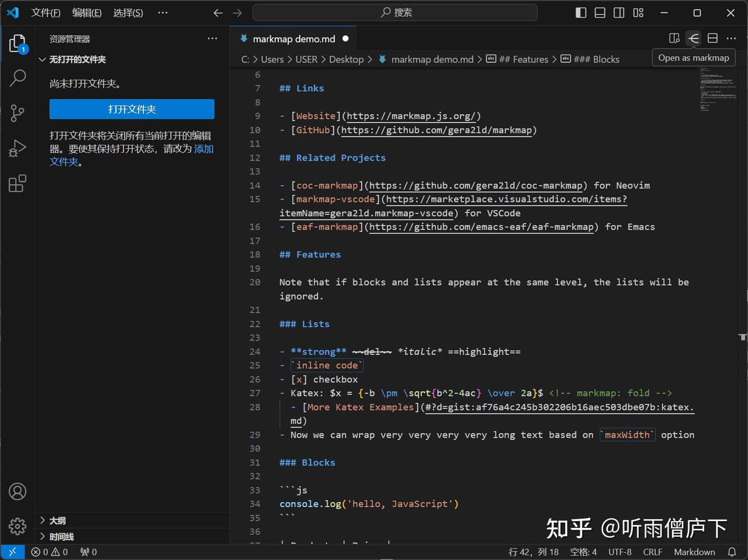Select the markmap demo.md tab
Viewport: 748px width, 560px height.
292,38
